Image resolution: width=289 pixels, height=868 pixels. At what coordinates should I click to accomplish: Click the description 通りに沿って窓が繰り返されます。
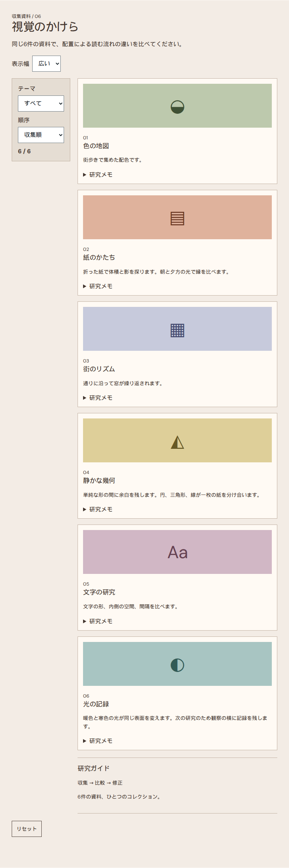tap(124, 383)
